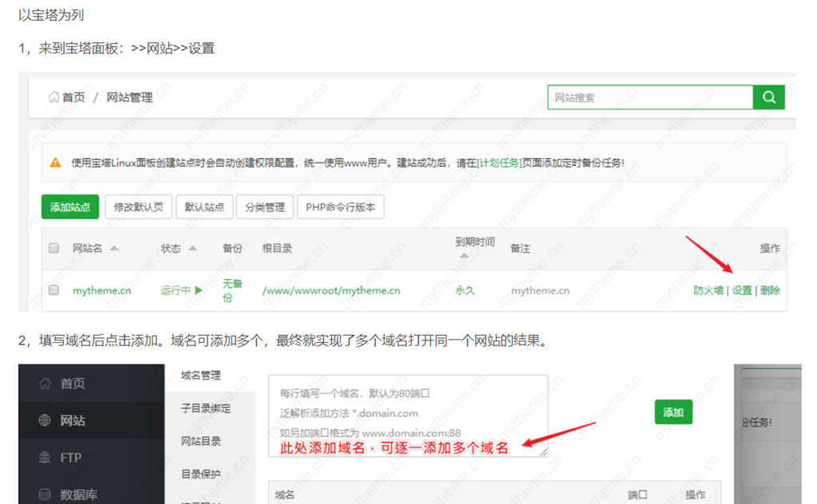
Task: Click the green search magnifier button
Action: 769,97
